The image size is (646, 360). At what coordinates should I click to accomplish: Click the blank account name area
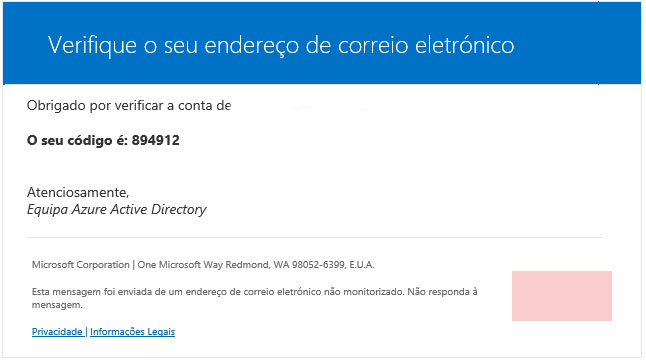pos(330,106)
